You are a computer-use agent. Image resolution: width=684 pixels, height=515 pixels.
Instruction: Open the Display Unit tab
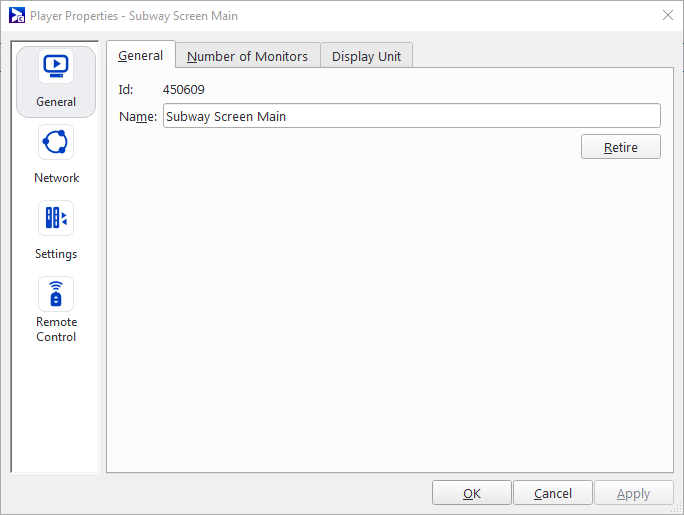pyautogui.click(x=366, y=57)
